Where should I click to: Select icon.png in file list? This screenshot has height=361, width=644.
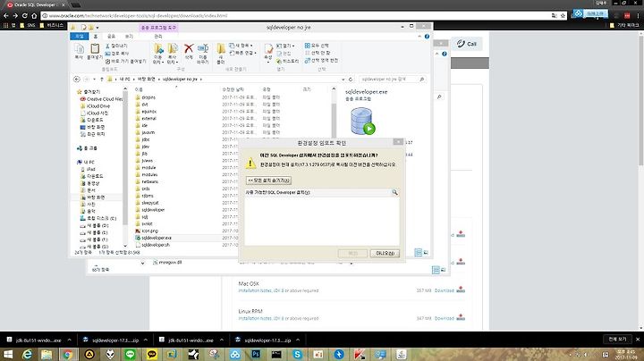click(149, 231)
